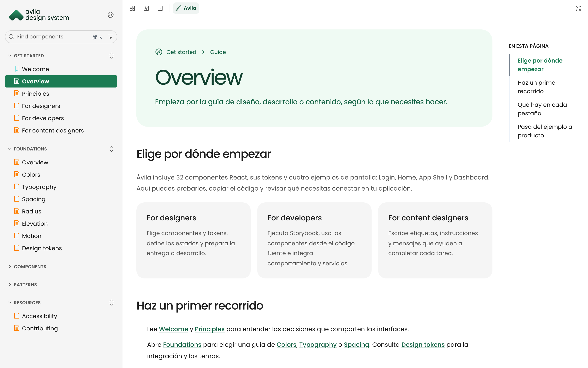Viewport: 588px width, 368px height.
Task: Follow the Principles link in the text
Action: [210, 329]
